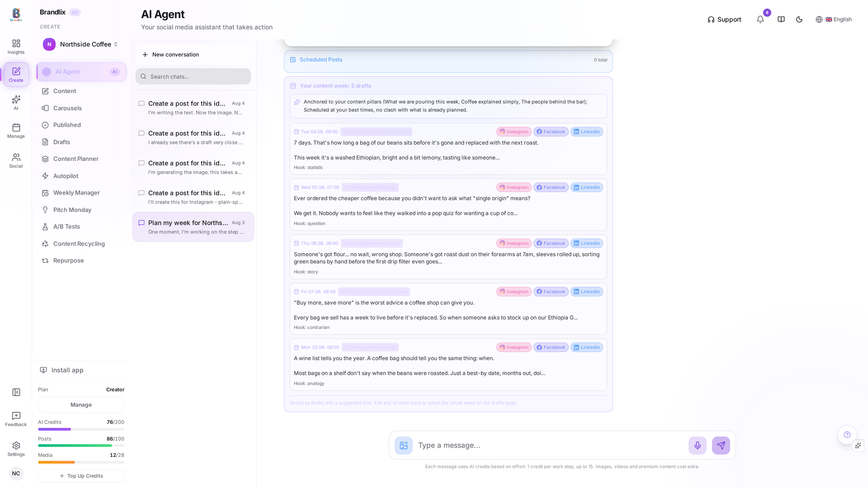Collapse the sidebar panel icon
Screen dimensions: 868x488
point(16,392)
